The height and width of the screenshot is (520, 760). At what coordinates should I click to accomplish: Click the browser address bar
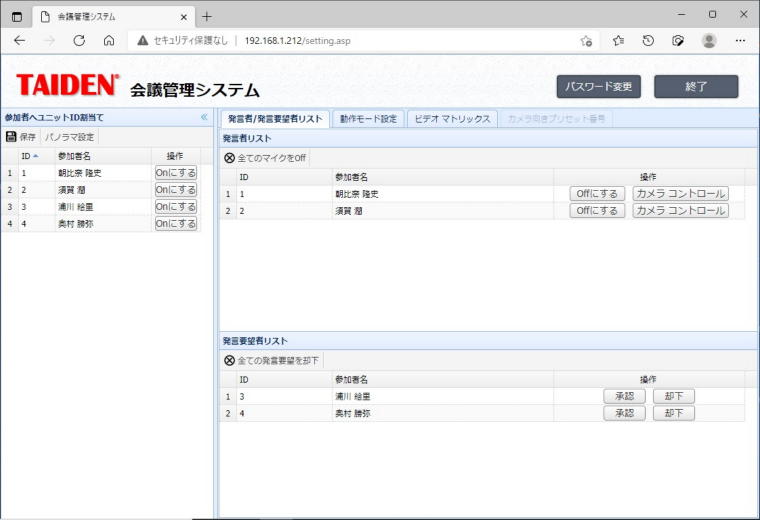[400, 41]
